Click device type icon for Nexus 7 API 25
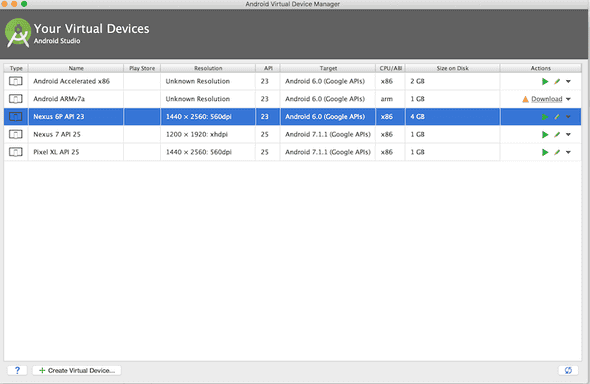590x384 pixels. pyautogui.click(x=16, y=134)
